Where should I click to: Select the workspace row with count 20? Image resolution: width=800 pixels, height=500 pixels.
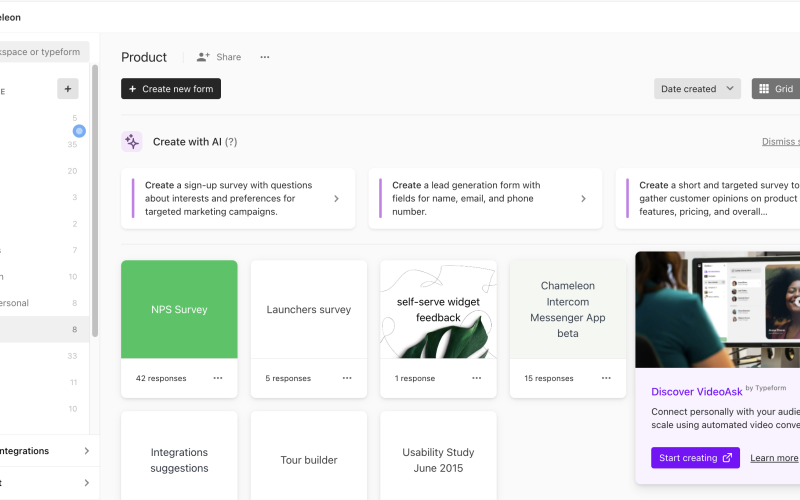click(x=44, y=171)
